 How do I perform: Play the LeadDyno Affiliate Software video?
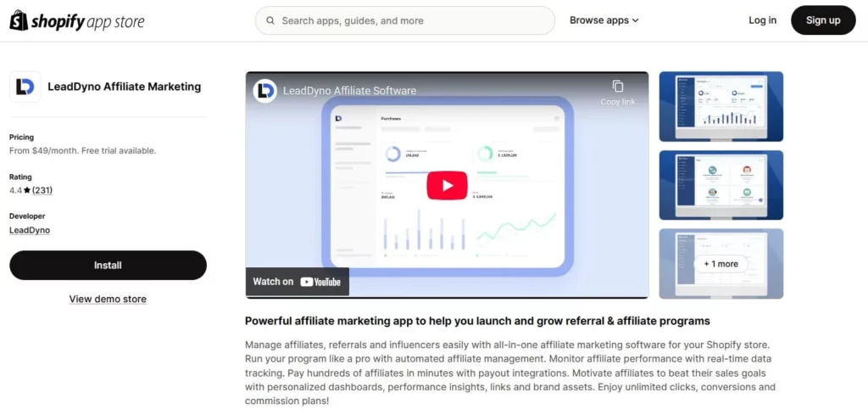[447, 186]
